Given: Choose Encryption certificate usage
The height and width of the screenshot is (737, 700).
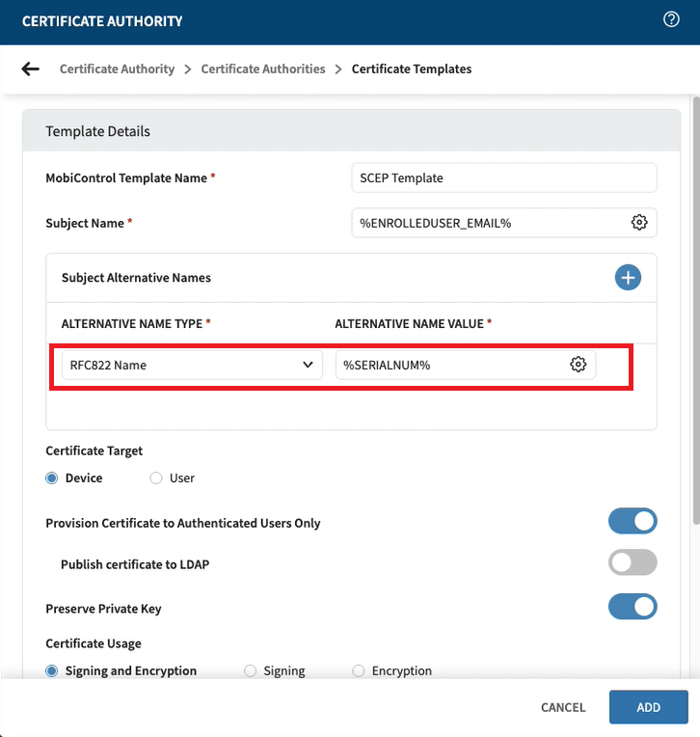Looking at the screenshot, I should tap(359, 670).
